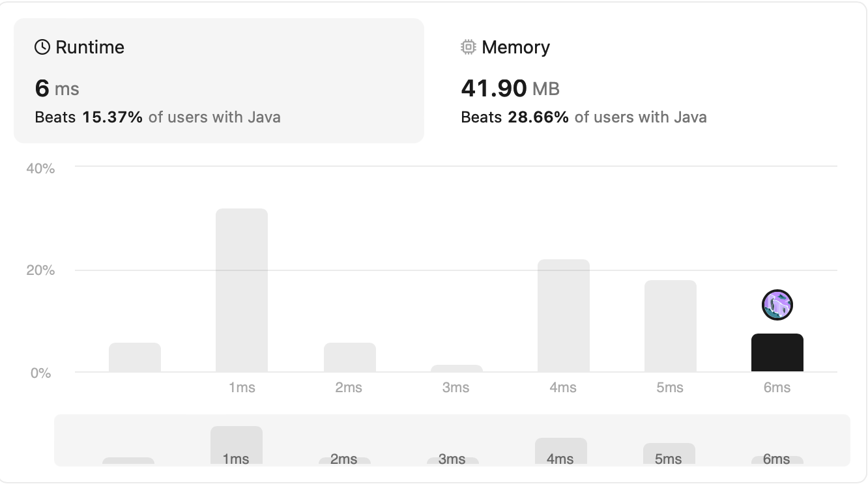Image resolution: width=868 pixels, height=486 pixels.
Task: Click the 1ms bar in the range minimap
Action: pos(237,445)
